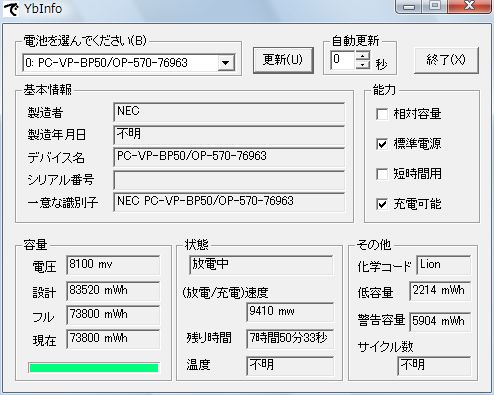Click the フル capacity field 73800 mWh

click(113, 315)
